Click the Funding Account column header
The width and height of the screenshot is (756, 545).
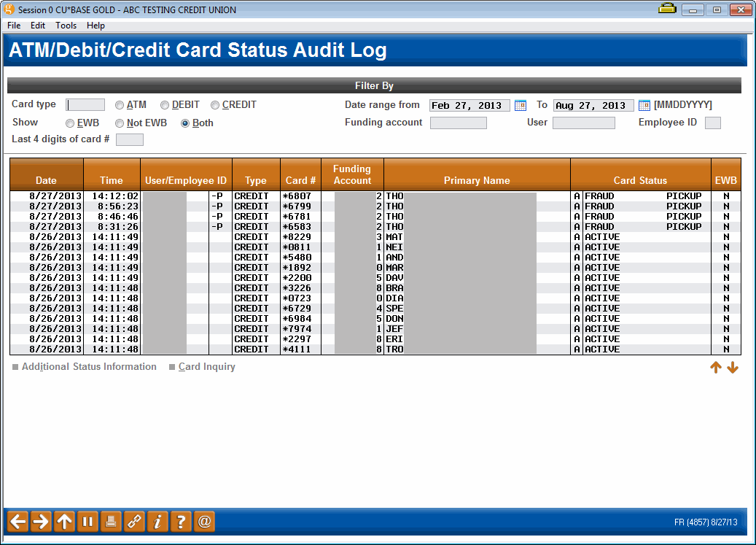(x=352, y=174)
